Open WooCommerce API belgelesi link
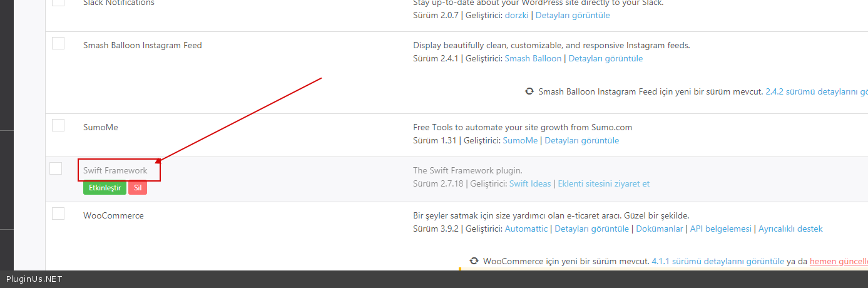The image size is (868, 288). pos(721,229)
